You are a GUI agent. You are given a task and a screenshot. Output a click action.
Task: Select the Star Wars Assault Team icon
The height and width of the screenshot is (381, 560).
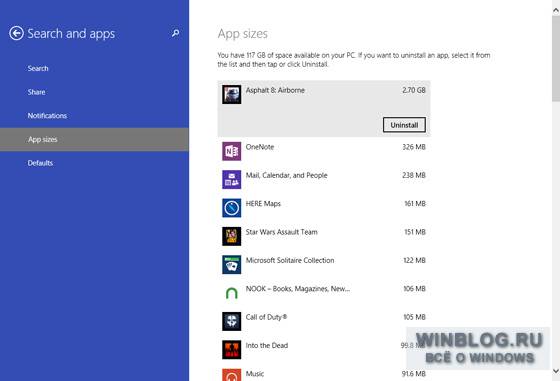[x=231, y=236]
